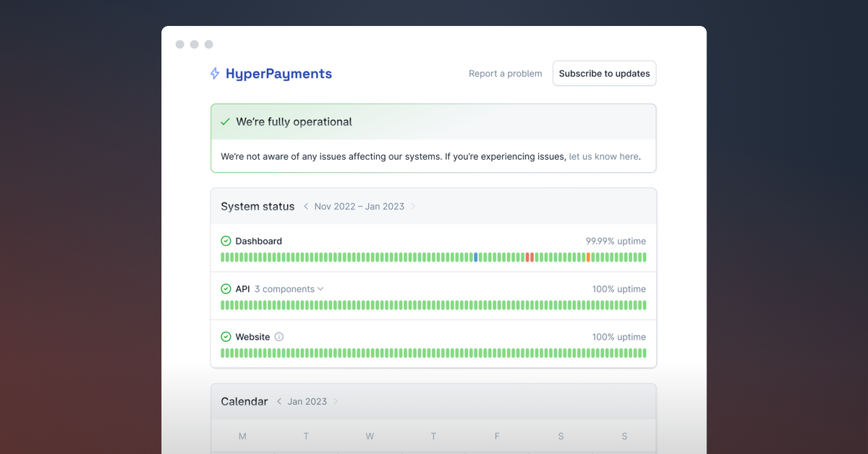
Task: Click the green checkmark in the operational banner
Action: [226, 121]
